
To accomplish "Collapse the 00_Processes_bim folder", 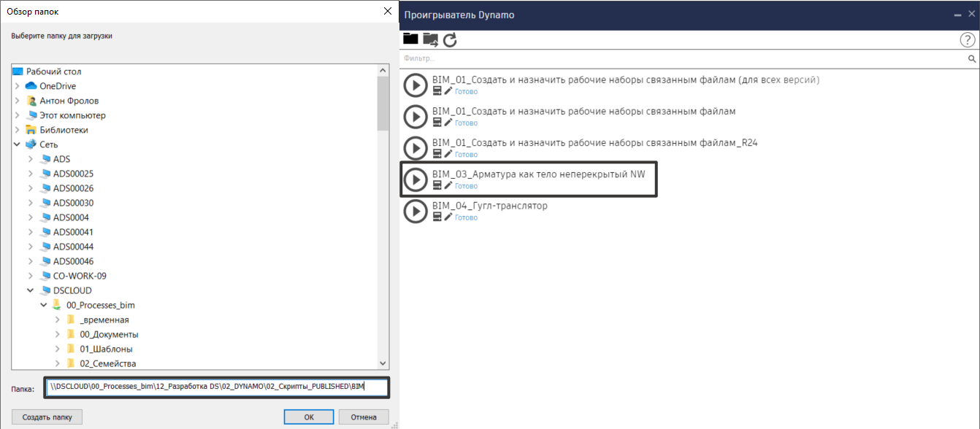I will coord(44,305).
